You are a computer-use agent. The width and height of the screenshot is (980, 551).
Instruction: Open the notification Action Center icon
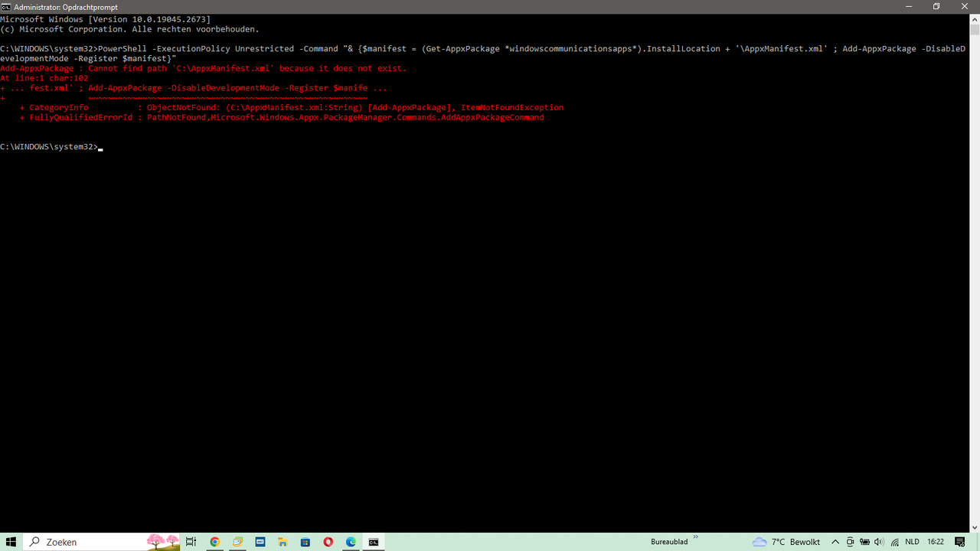coord(960,542)
